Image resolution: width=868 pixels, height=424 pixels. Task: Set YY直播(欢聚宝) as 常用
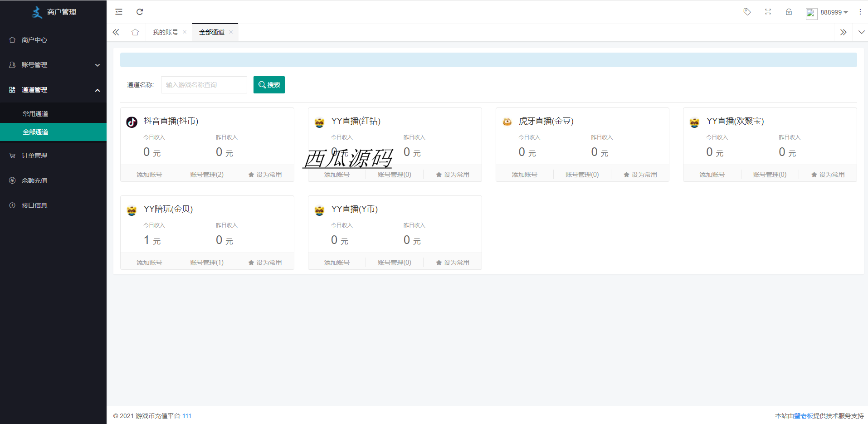(x=828, y=175)
